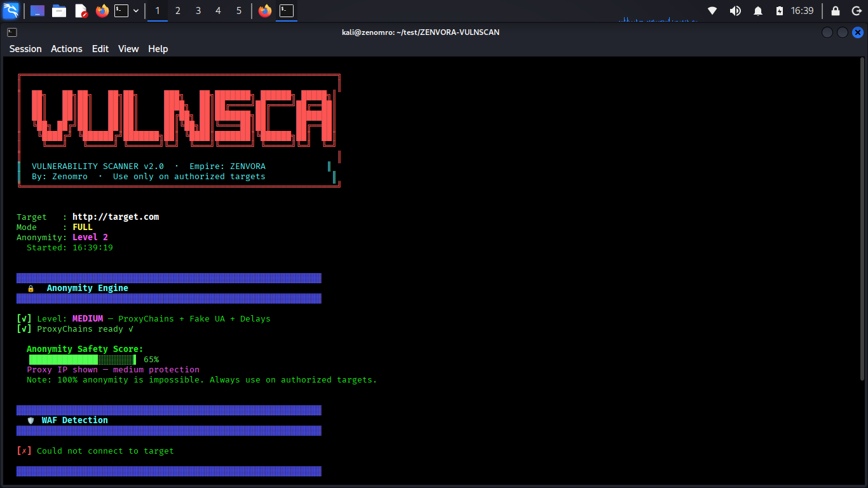The width and height of the screenshot is (868, 488).
Task: Switch to workspace 1
Action: click(x=158, y=11)
